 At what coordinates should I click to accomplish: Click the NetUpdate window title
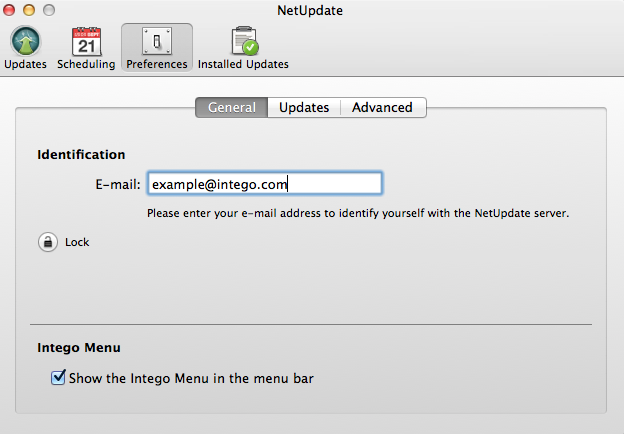(310, 10)
